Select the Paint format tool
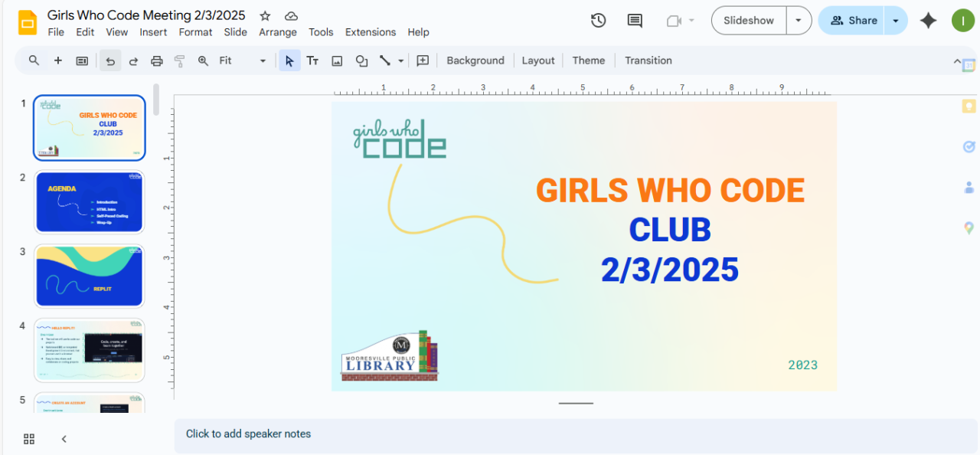This screenshot has width=980, height=455. coord(180,61)
